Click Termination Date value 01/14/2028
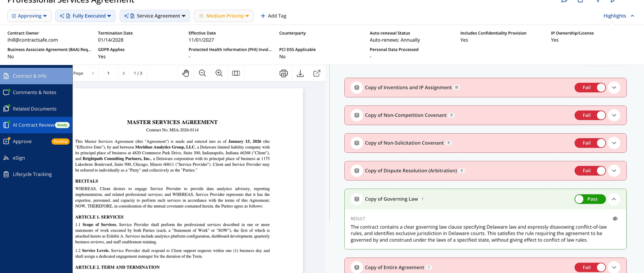 (x=111, y=40)
